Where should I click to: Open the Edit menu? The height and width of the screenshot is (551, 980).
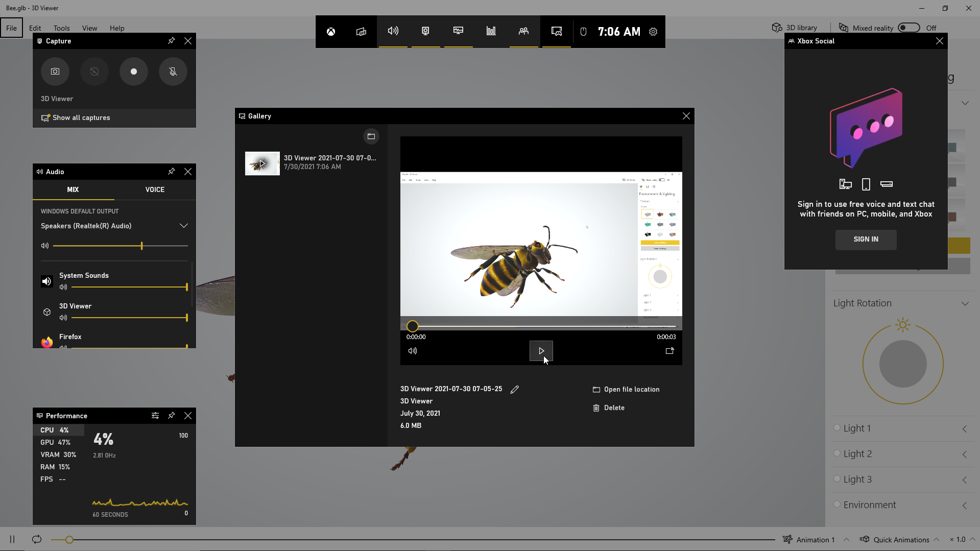click(35, 28)
